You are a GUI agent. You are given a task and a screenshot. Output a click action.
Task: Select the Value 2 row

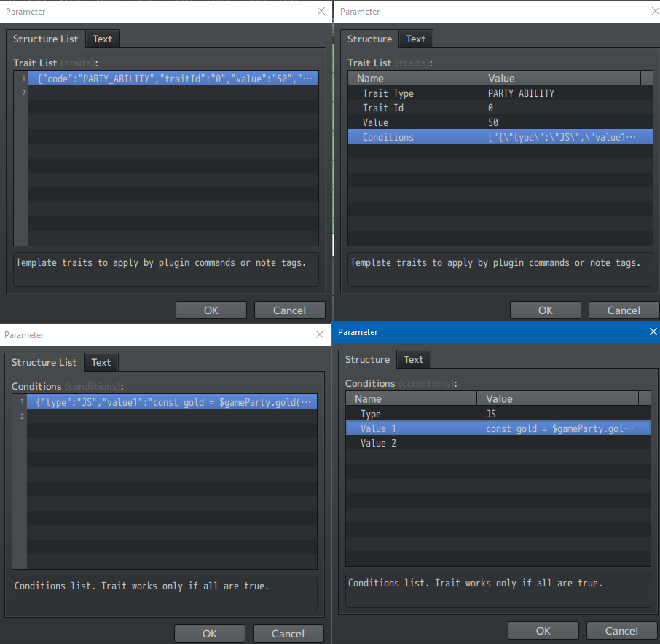(498, 443)
